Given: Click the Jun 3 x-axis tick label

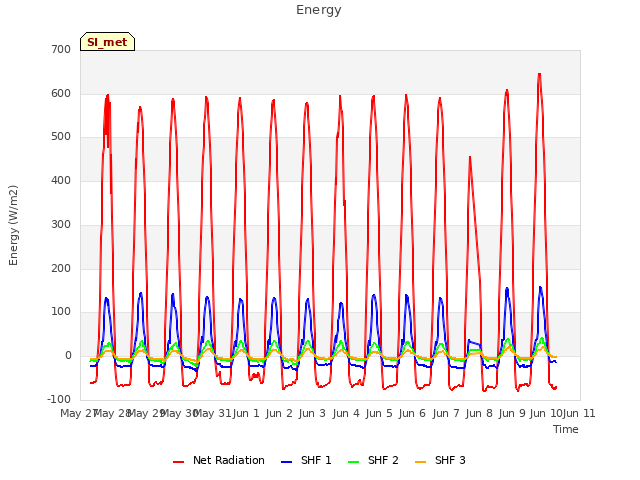Looking at the screenshot, I should [312, 413].
